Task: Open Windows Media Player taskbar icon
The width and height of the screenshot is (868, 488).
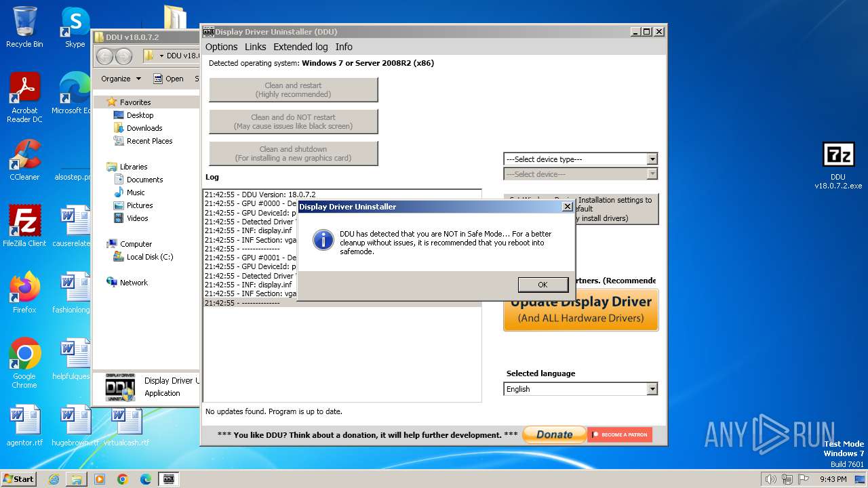Action: (x=100, y=479)
